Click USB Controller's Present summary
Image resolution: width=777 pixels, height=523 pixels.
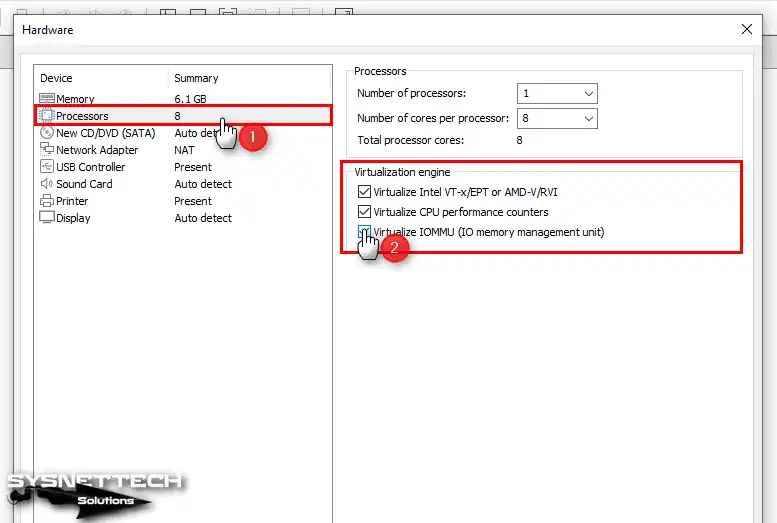(x=193, y=167)
